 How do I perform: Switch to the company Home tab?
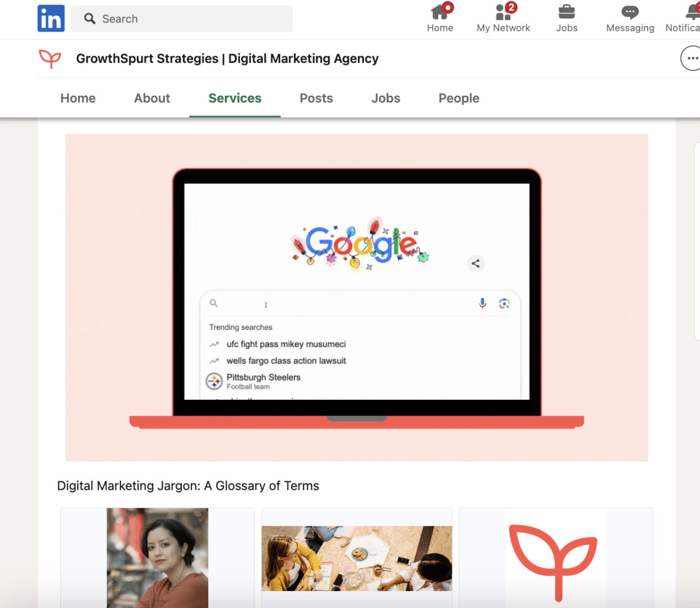(78, 98)
